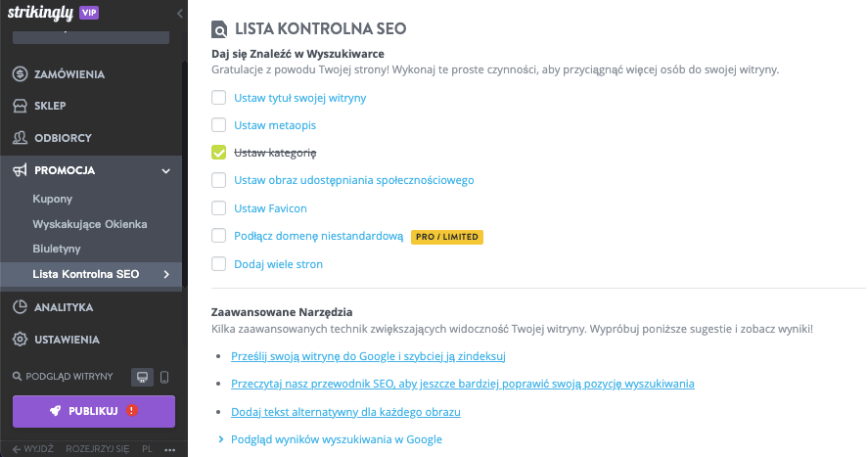Viewport: 868px width, 457px height.
Task: Collapse the sidebar with top arrow
Action: (180, 13)
